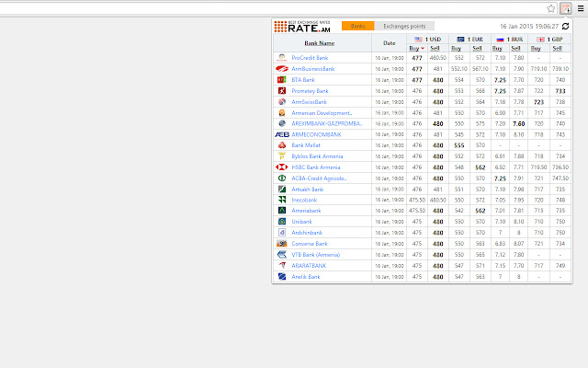Viewport: 588px width, 368px height.
Task: Open the Converse Bank link
Action: point(310,243)
